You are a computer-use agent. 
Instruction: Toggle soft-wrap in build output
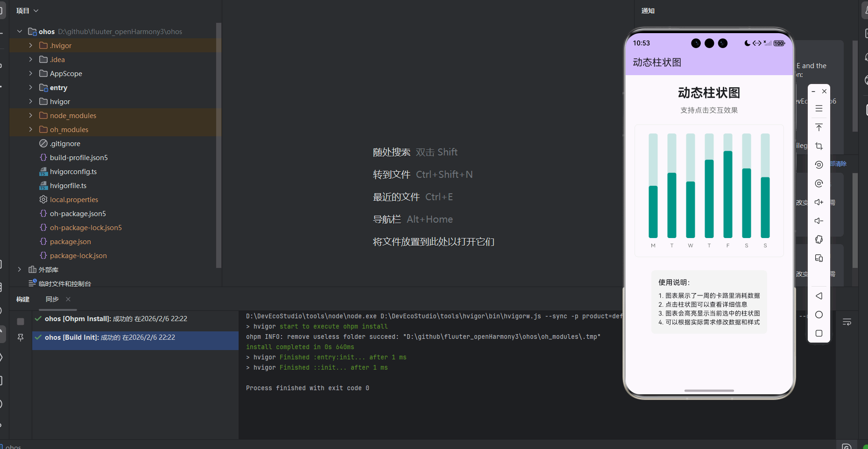(x=847, y=322)
